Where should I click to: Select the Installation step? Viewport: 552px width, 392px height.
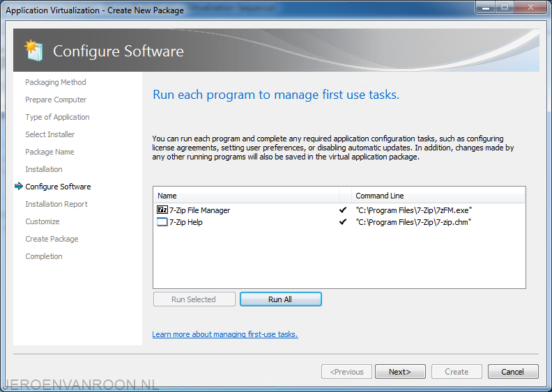coord(44,169)
